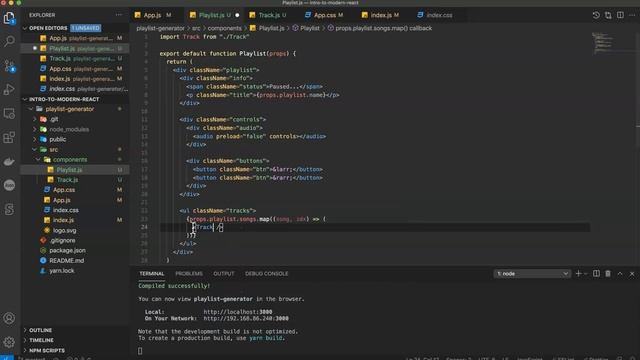This screenshot has width=640, height=360.
Task: Open the Search view icon
Action: point(9,41)
